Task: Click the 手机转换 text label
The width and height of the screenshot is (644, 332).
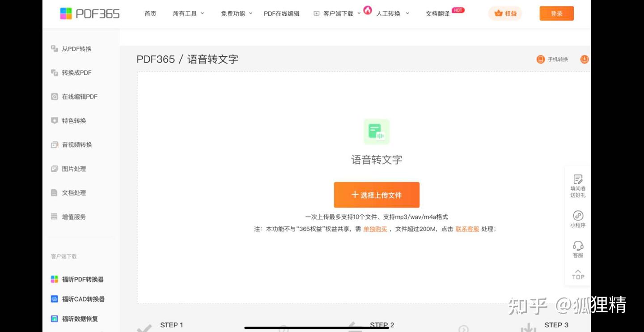Action: click(558, 60)
